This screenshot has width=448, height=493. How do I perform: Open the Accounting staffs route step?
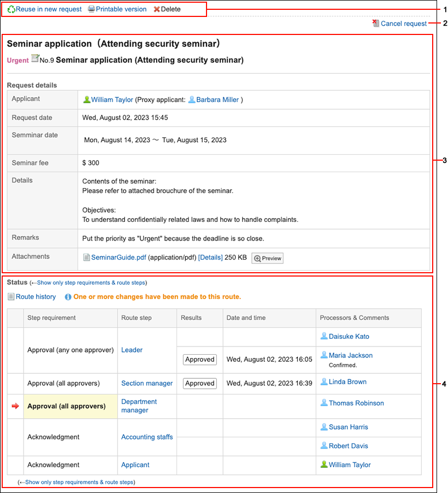tap(147, 437)
